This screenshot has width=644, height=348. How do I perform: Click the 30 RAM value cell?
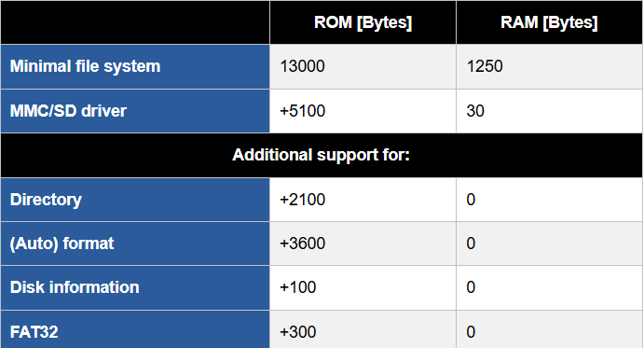[549, 111]
